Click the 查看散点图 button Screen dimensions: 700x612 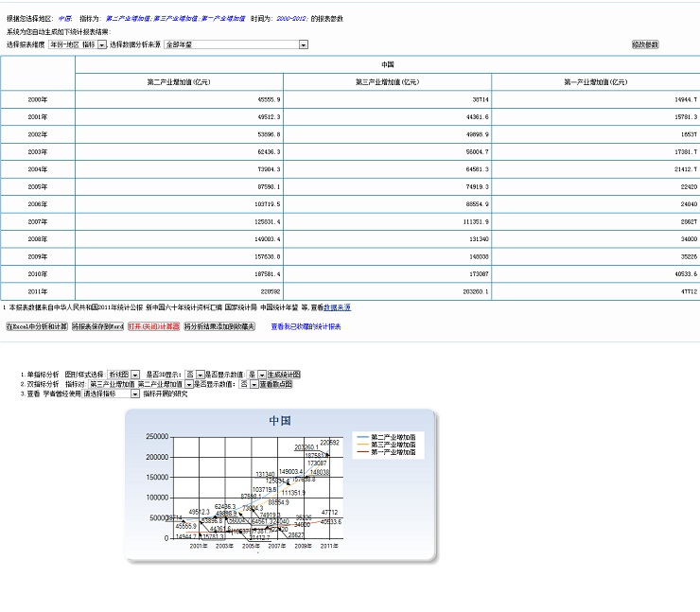coord(276,385)
